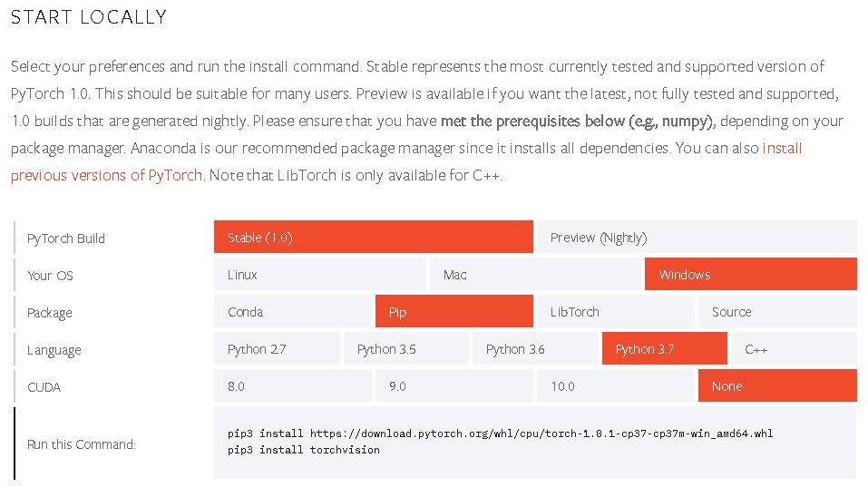Choose C++ as the language

click(x=793, y=349)
